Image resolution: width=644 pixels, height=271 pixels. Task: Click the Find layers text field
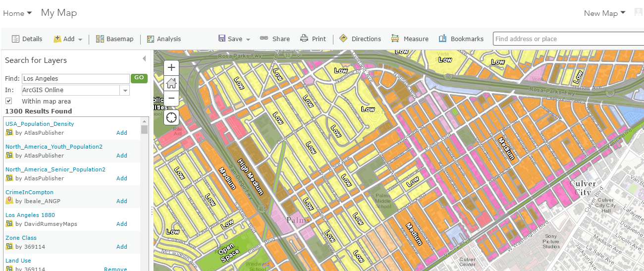pos(75,78)
